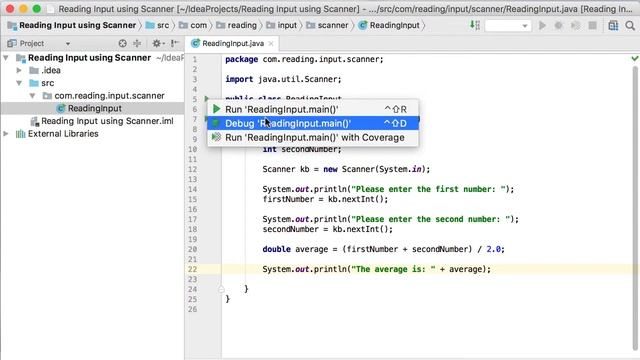
Task: Expand the .idea folder
Action: point(19,70)
